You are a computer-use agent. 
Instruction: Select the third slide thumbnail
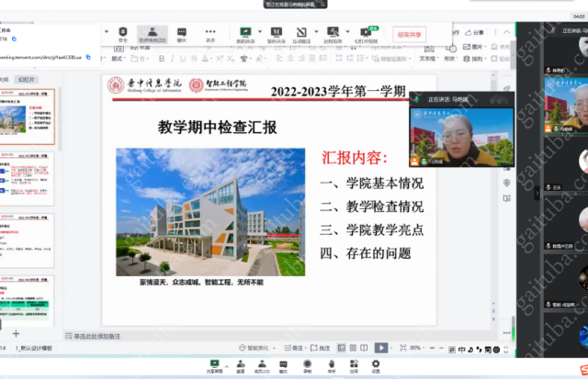[27, 240]
